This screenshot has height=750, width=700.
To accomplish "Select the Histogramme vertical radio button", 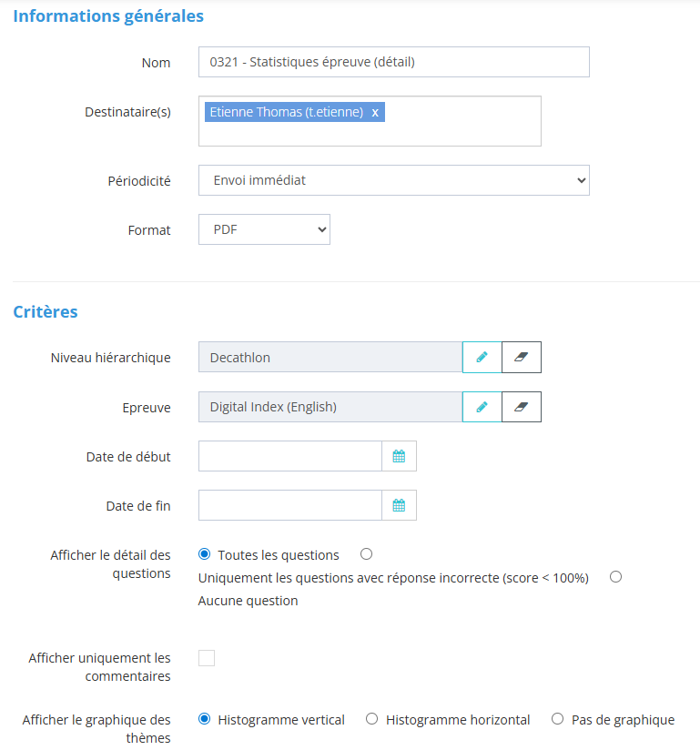I will (x=204, y=719).
